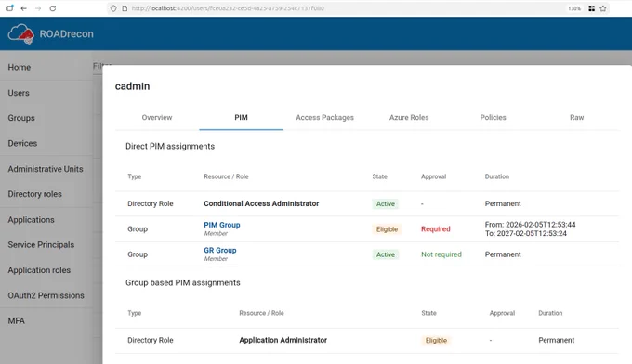
Task: Click the State header in group based table
Action: [428, 313]
